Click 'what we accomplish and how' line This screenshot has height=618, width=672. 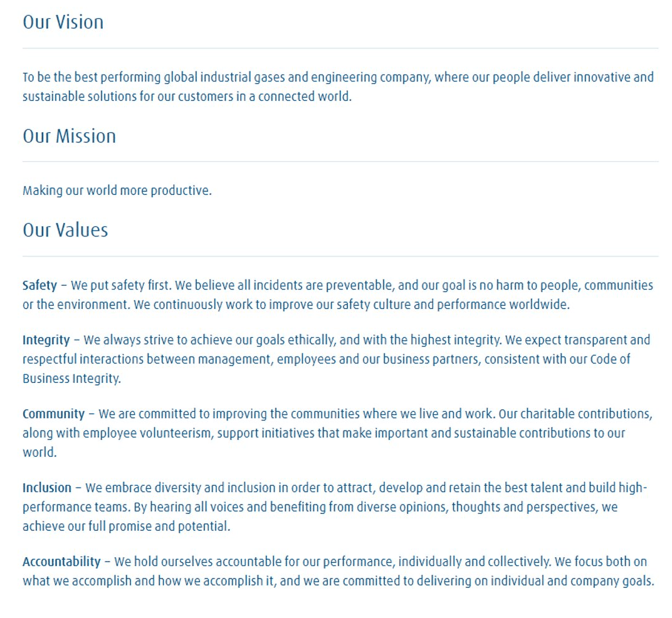338,581
